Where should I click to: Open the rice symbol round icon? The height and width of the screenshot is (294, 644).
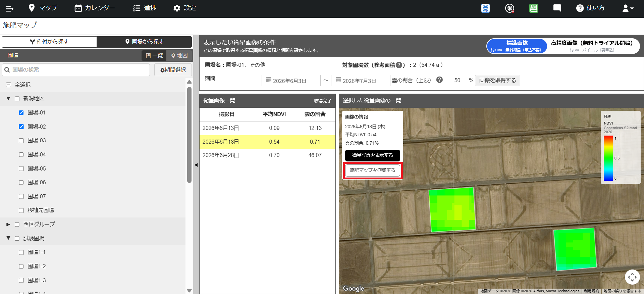click(x=509, y=8)
